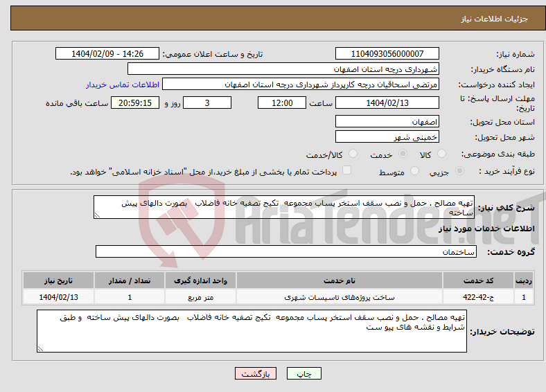This screenshot has width=546, height=392.
Task: Click the deadline date field 1404/02/13
Action: point(387,103)
